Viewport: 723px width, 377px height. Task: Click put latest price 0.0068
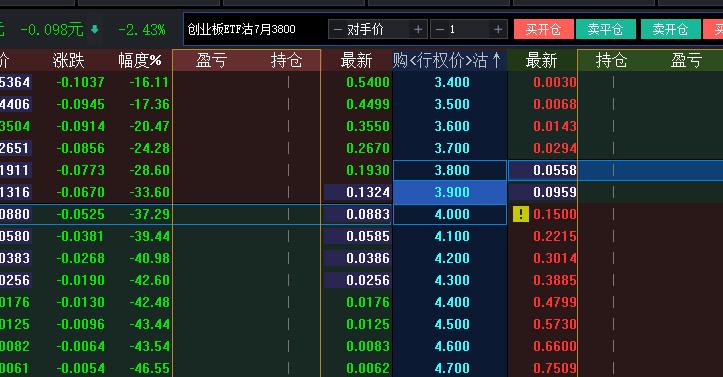tap(555, 104)
